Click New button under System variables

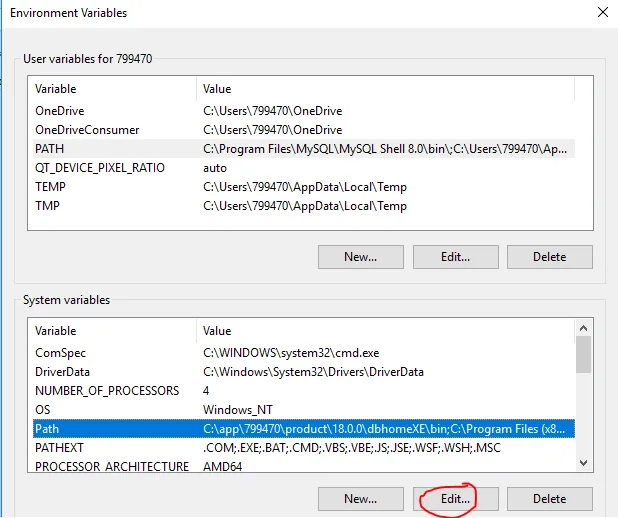[360, 498]
